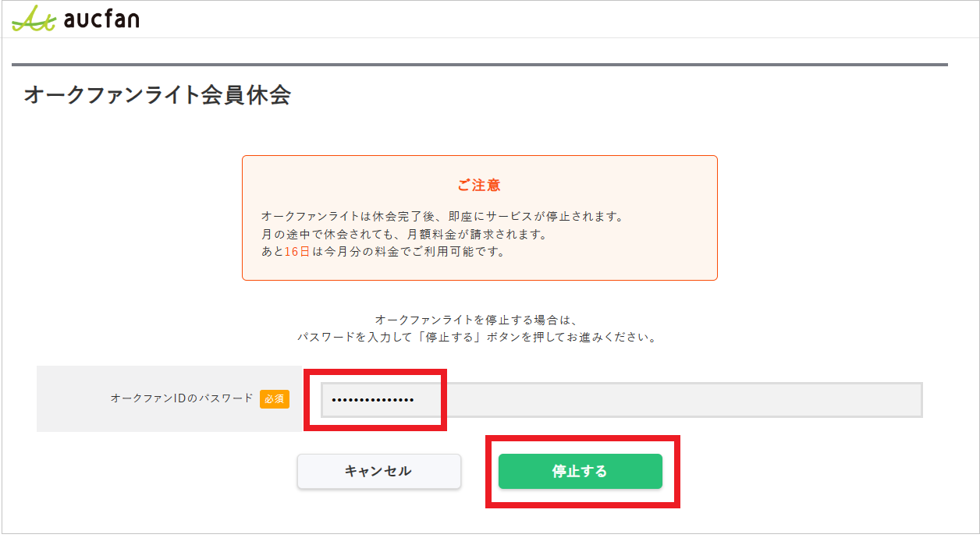Click the orange 必須 required badge
Image resolution: width=980 pixels, height=545 pixels.
(x=275, y=398)
